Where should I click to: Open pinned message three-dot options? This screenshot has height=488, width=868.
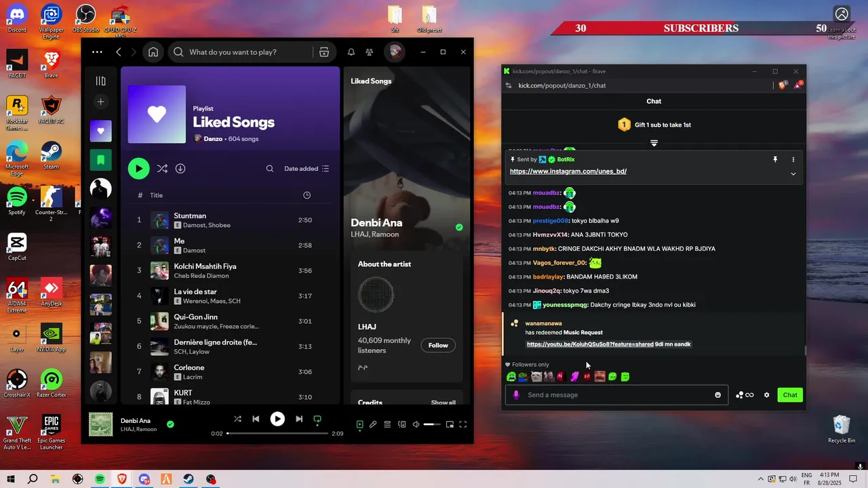coord(793,160)
